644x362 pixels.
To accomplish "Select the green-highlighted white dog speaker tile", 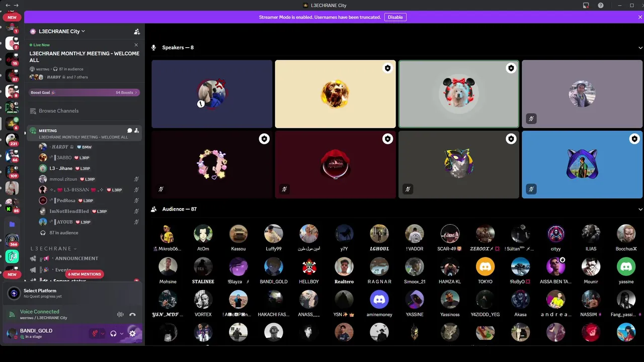I will click(x=458, y=94).
